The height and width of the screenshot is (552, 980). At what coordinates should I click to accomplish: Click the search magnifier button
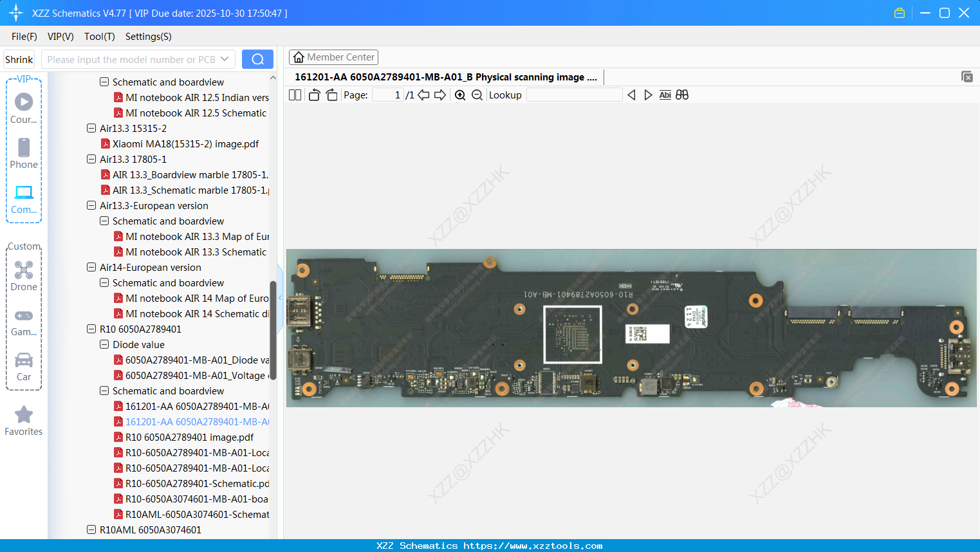257,59
